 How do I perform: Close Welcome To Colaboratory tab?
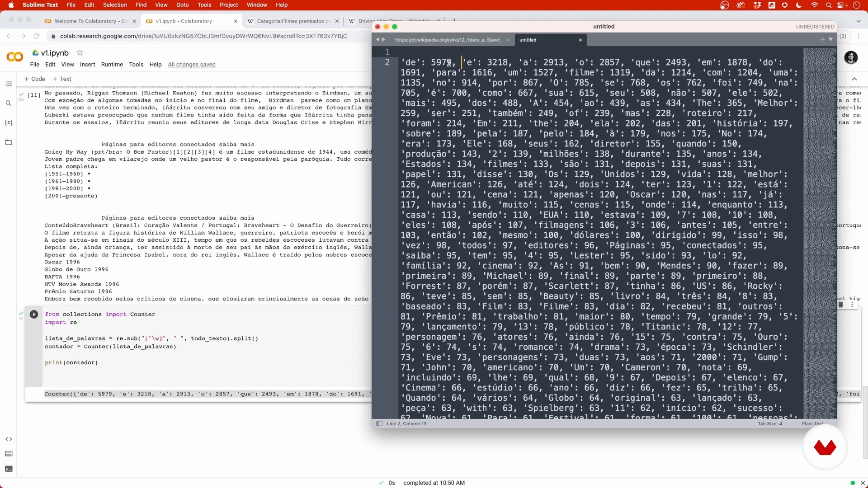click(x=134, y=21)
